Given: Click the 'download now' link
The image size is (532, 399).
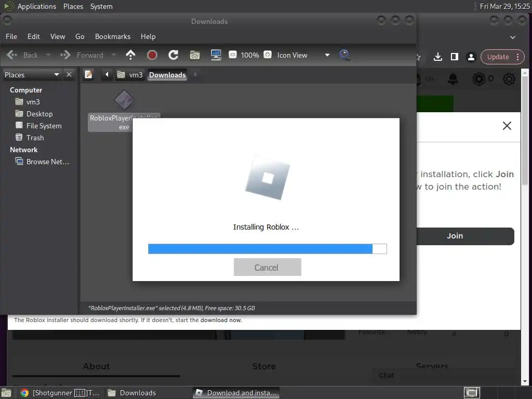Looking at the screenshot, I should (221, 320).
